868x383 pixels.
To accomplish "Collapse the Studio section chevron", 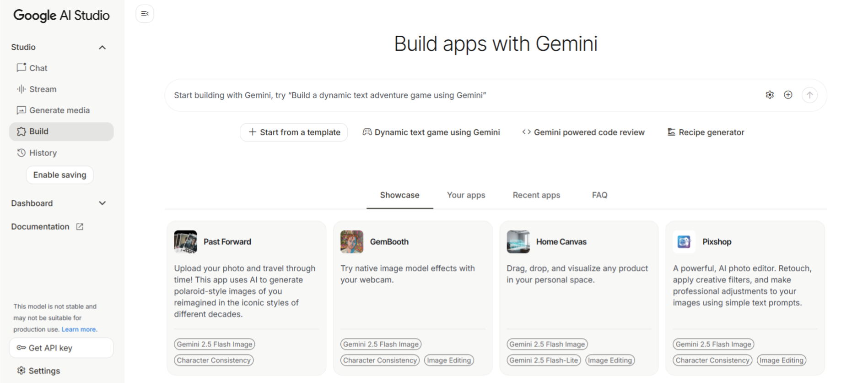I will (x=102, y=47).
